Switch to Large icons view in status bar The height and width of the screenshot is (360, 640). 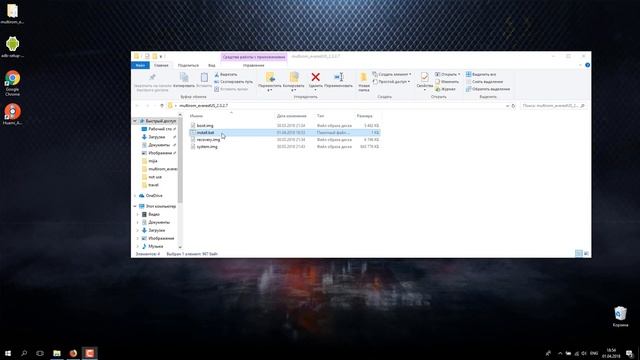point(586,254)
